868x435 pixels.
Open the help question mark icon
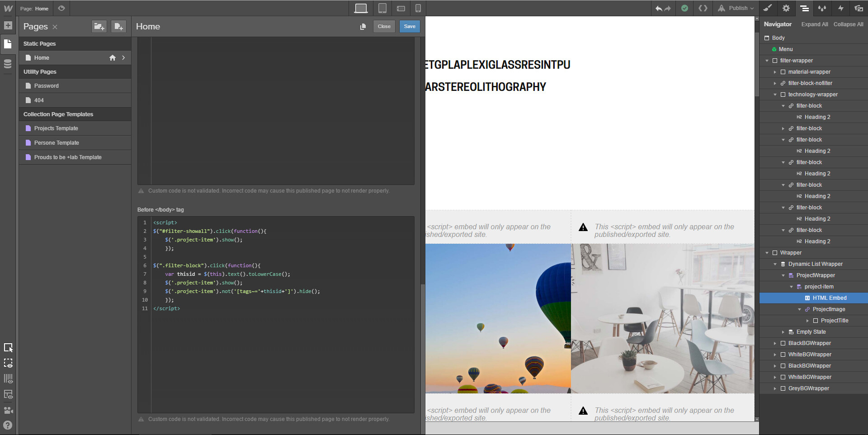[8, 425]
